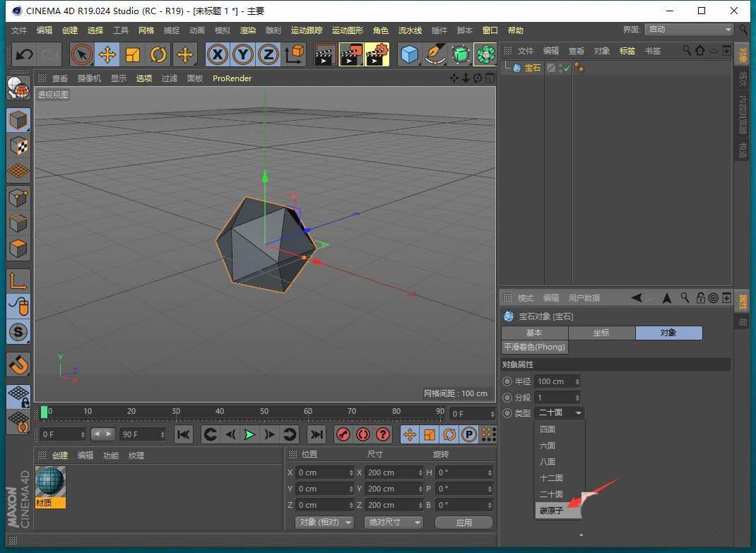Activate the Move tool
The image size is (756, 553).
[x=107, y=54]
